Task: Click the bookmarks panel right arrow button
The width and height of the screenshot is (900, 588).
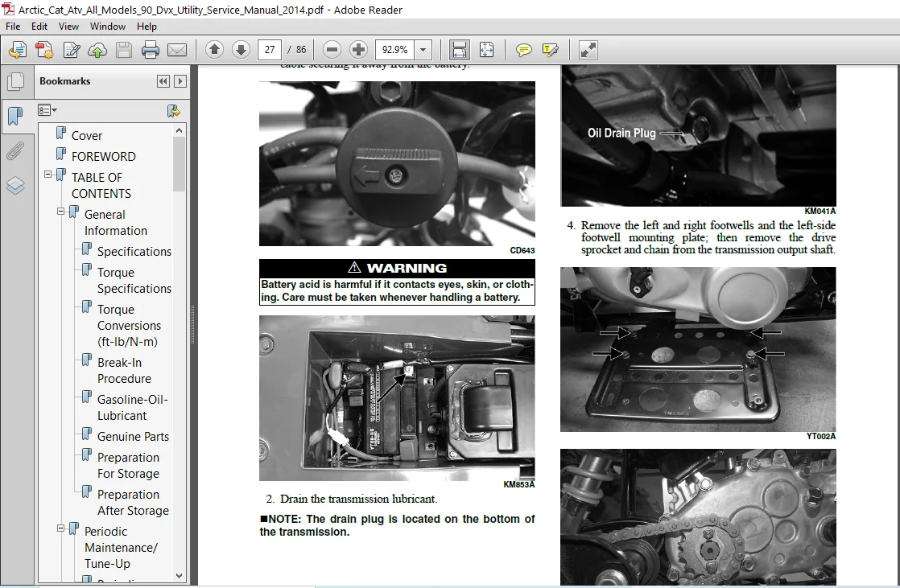Action: [180, 81]
